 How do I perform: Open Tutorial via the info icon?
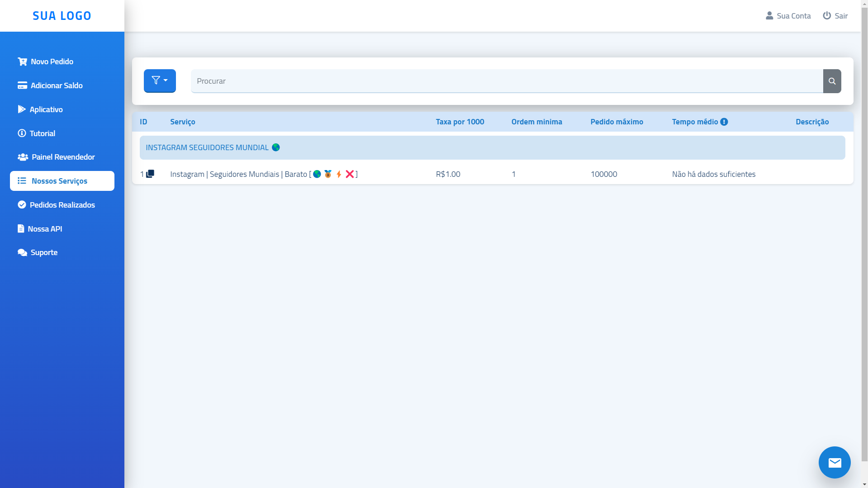pyautogui.click(x=21, y=133)
